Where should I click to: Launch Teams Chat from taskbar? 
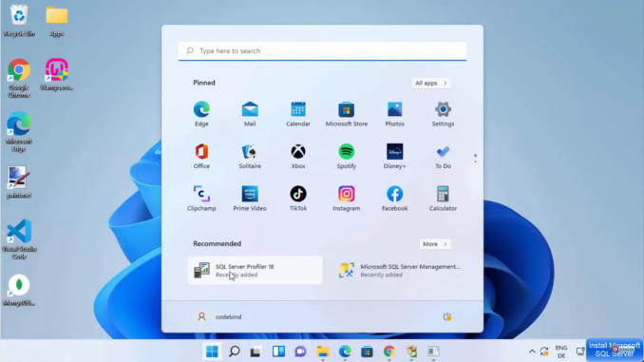point(300,352)
